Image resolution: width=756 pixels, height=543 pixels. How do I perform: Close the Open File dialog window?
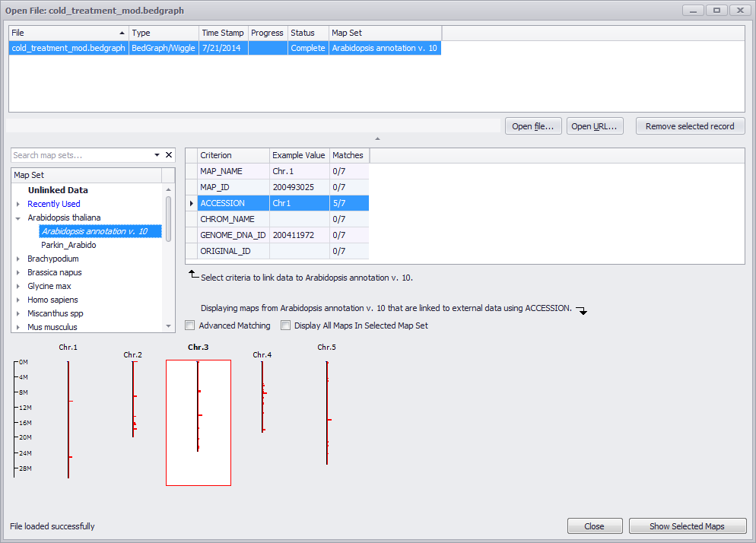[x=740, y=10]
